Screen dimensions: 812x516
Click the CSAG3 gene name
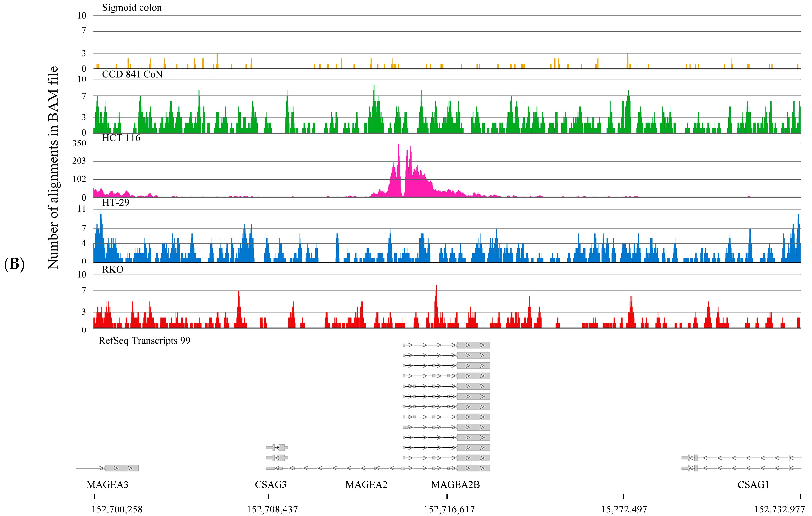tap(271, 485)
